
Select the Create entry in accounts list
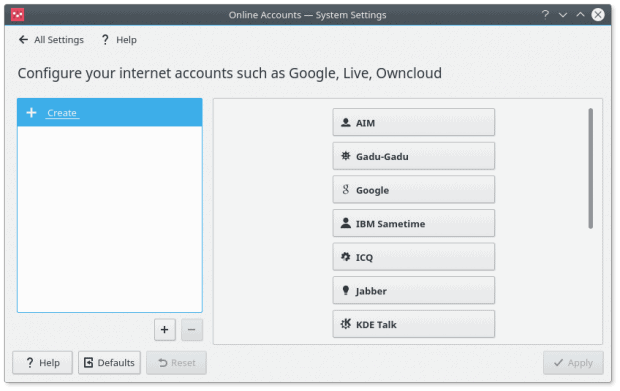click(x=110, y=113)
